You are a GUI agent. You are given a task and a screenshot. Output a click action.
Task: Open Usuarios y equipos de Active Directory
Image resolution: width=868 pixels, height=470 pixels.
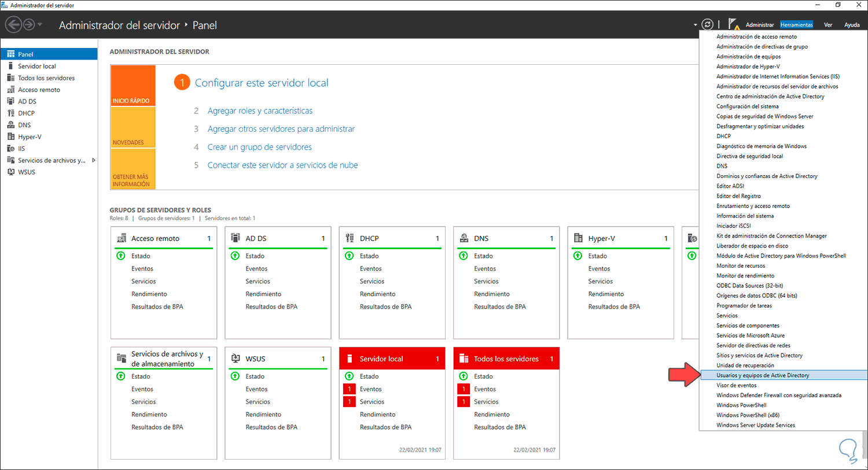coord(763,375)
